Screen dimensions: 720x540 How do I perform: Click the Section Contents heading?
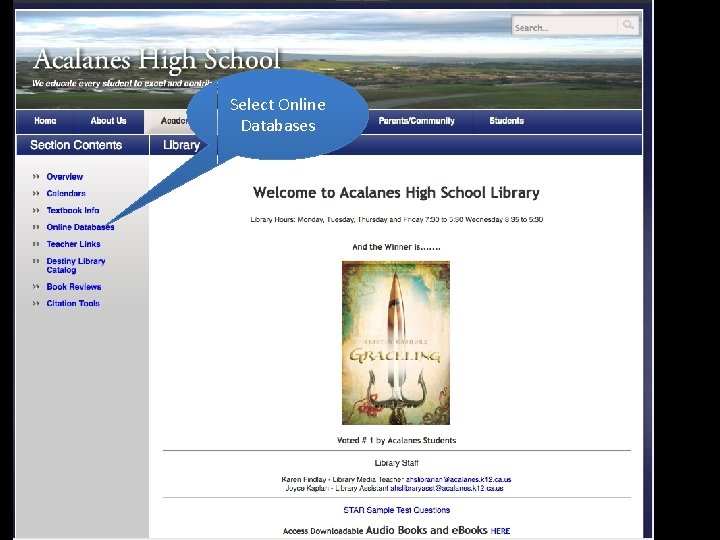(x=76, y=145)
